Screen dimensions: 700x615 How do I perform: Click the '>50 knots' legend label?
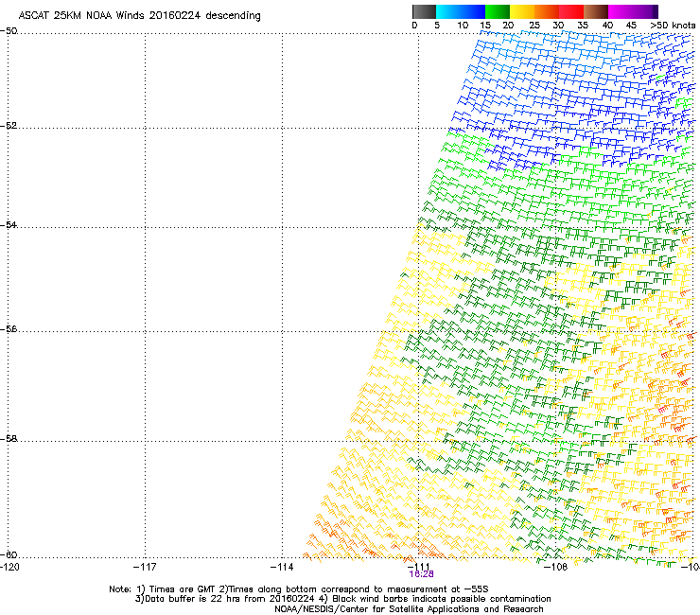coord(673,26)
